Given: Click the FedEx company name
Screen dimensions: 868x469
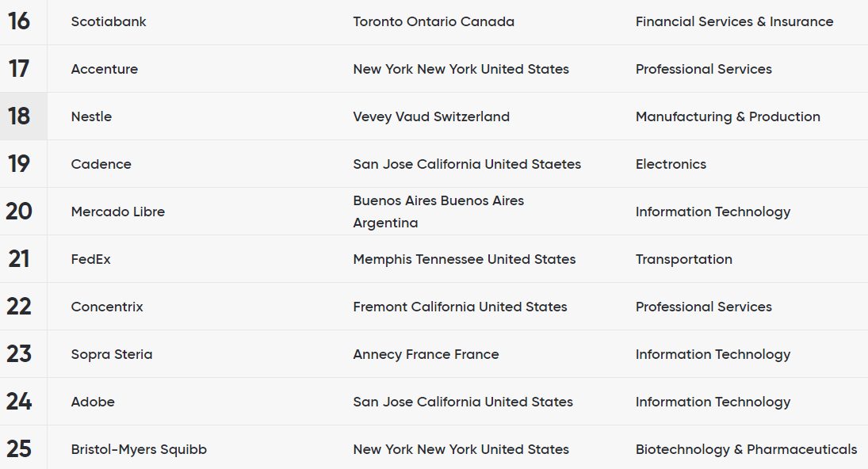Looking at the screenshot, I should click(x=90, y=259).
